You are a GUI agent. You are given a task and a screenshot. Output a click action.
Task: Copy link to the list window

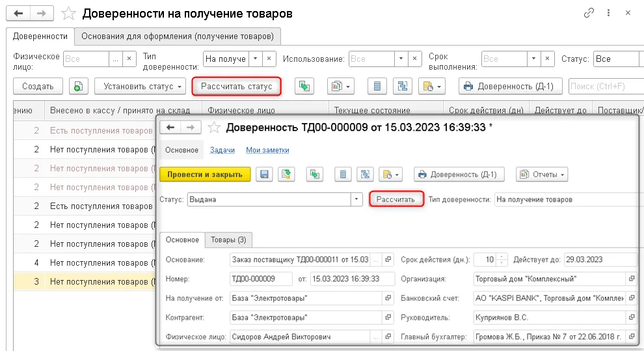(589, 13)
